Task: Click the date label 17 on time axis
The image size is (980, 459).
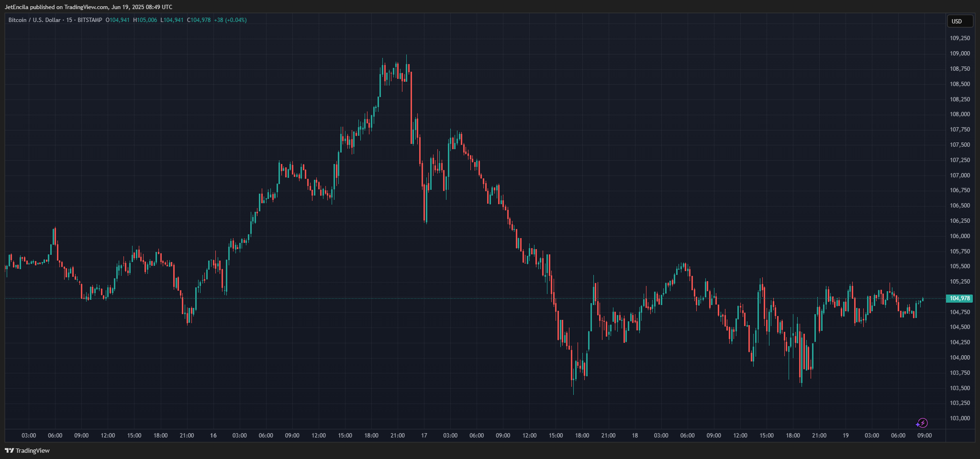Action: [x=424, y=436]
